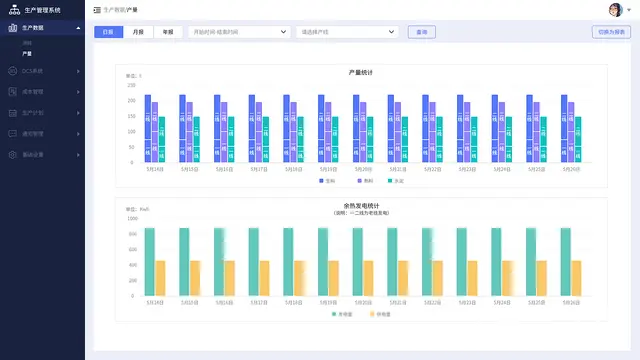Select the 日报 tab
This screenshot has width=640, height=360.
(109, 32)
